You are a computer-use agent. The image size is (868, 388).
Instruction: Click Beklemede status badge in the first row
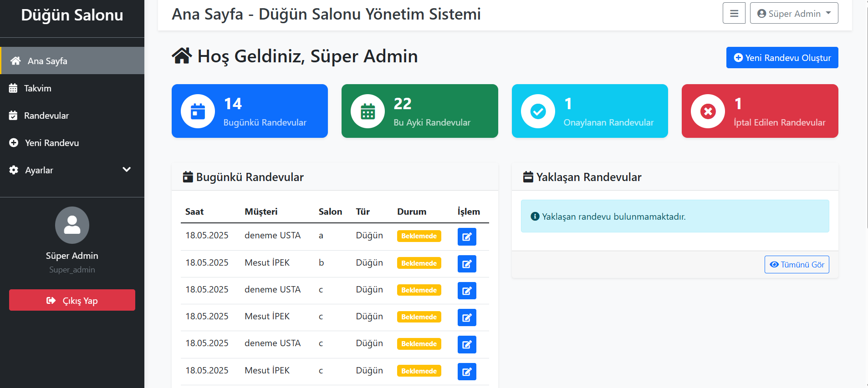tap(419, 236)
